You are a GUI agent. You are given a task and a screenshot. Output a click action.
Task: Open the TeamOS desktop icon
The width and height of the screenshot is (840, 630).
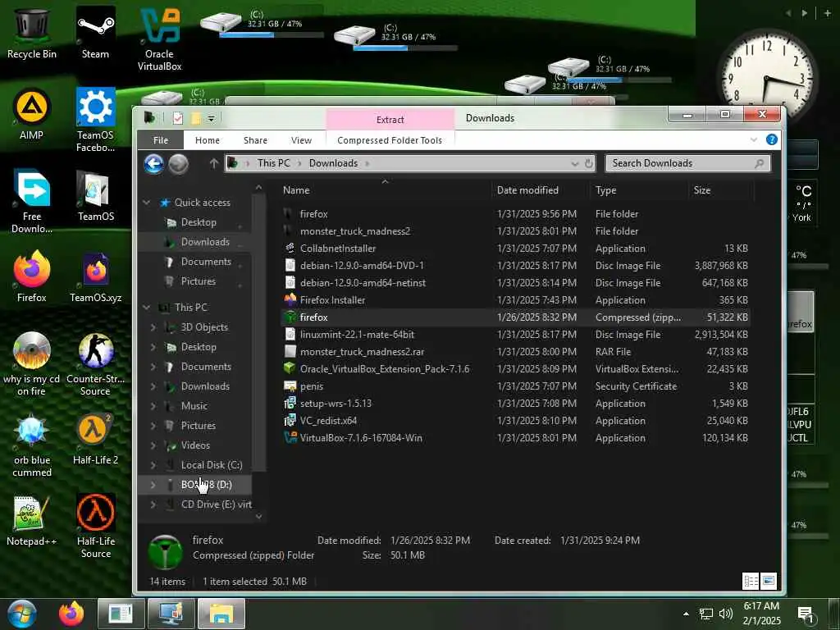(95, 196)
